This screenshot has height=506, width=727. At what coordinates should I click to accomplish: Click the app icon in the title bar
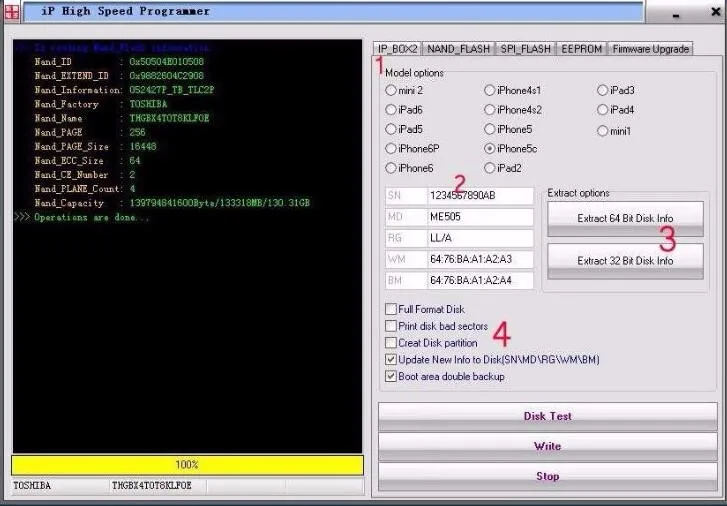tap(12, 12)
